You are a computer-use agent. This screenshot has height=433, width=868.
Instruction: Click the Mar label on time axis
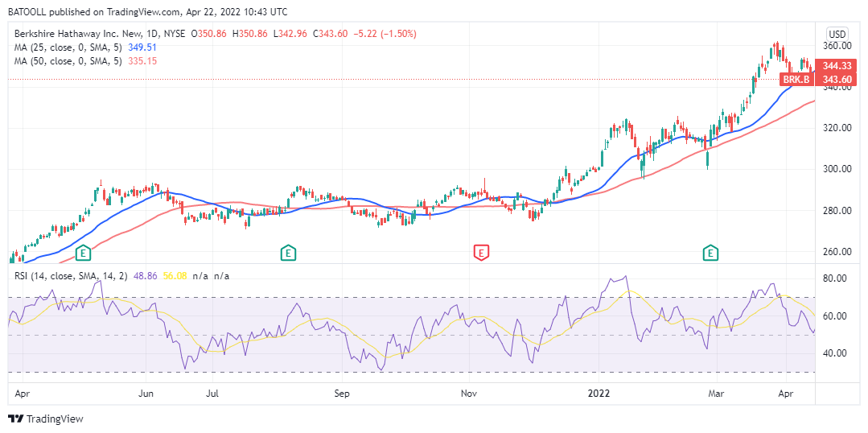[x=716, y=394]
